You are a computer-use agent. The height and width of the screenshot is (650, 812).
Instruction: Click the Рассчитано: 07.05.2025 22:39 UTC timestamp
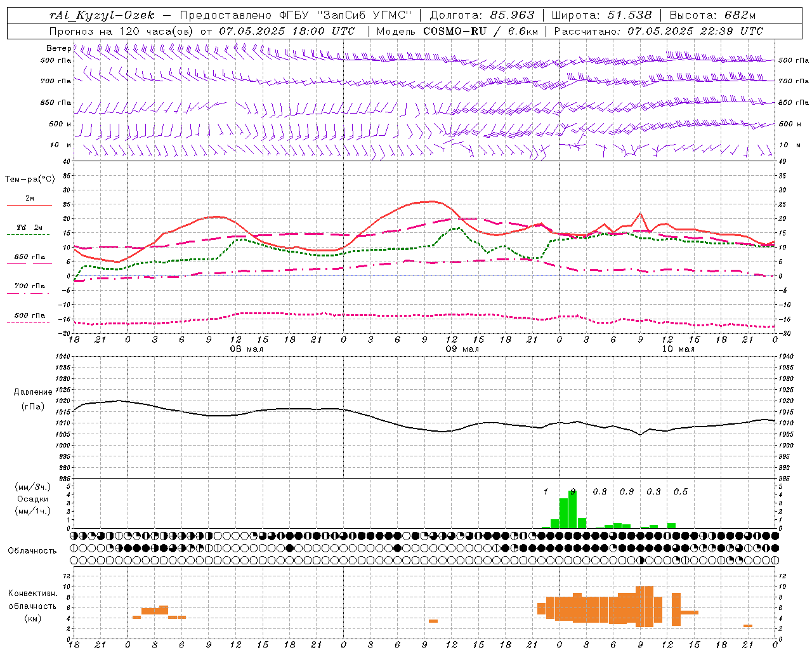coord(658,31)
